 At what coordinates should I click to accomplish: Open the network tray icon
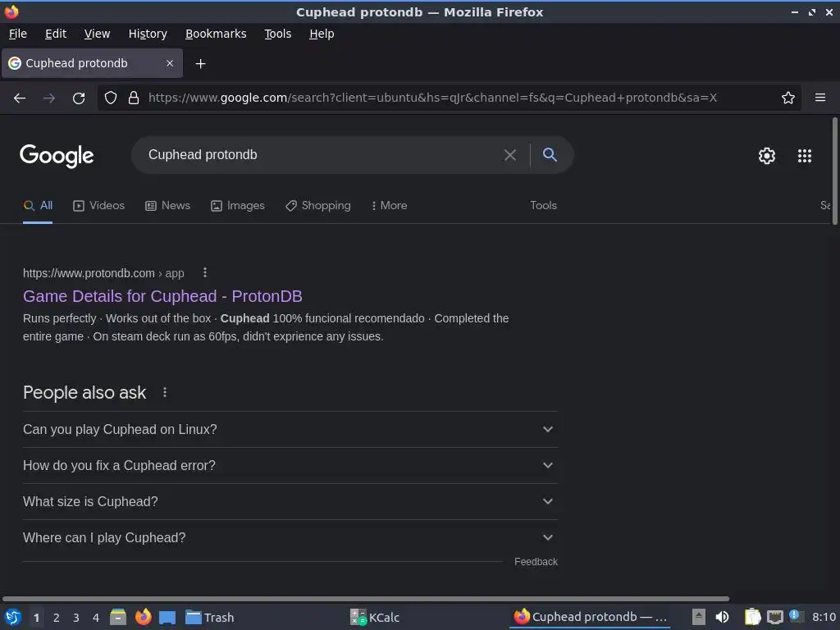coord(774,617)
